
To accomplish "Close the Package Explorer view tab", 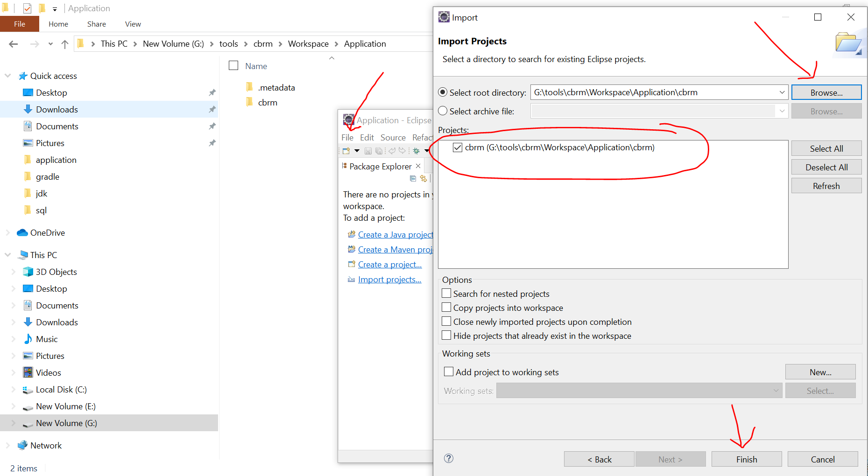I will click(x=418, y=166).
